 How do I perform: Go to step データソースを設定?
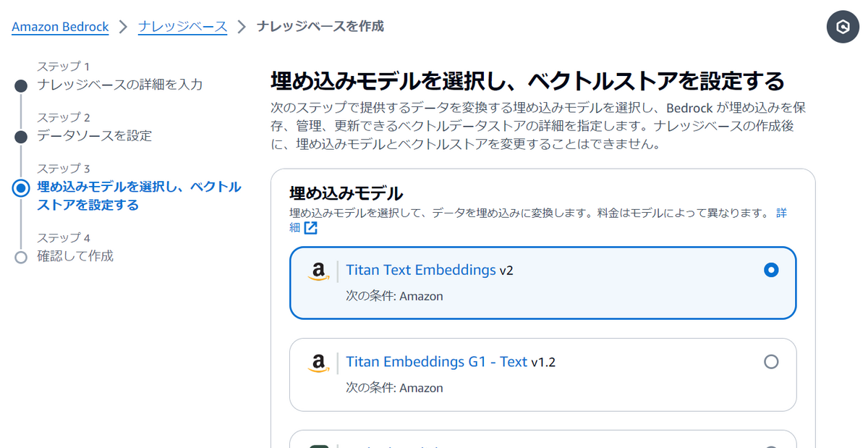point(94,136)
